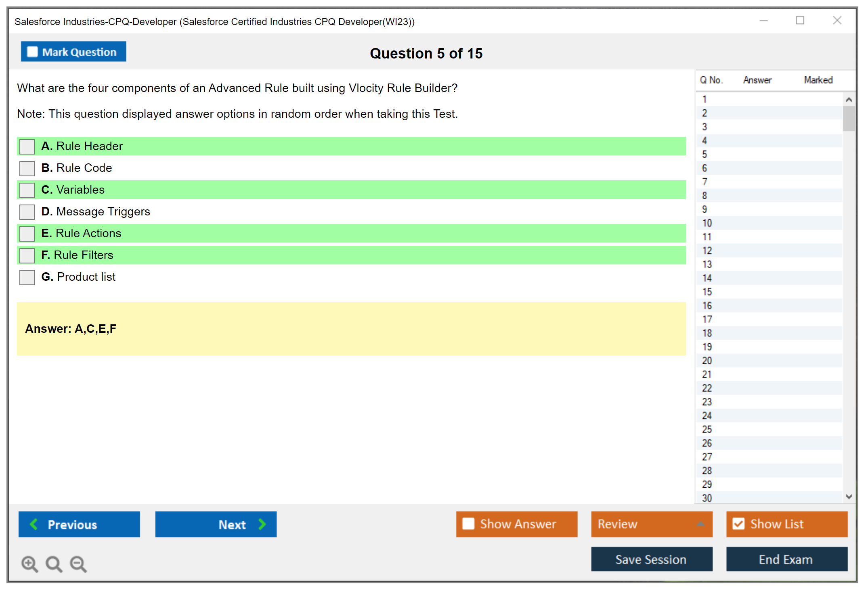Click the zoom in magnifier icon

pyautogui.click(x=29, y=564)
